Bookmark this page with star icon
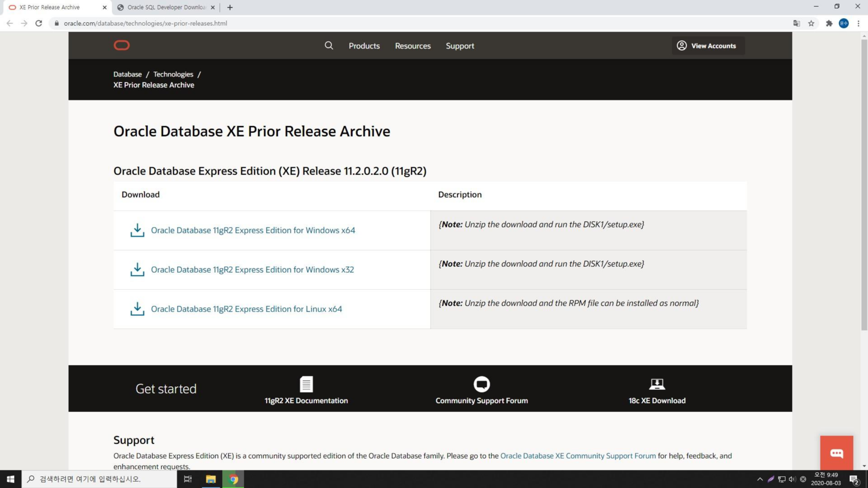The image size is (868, 488). coord(811,23)
